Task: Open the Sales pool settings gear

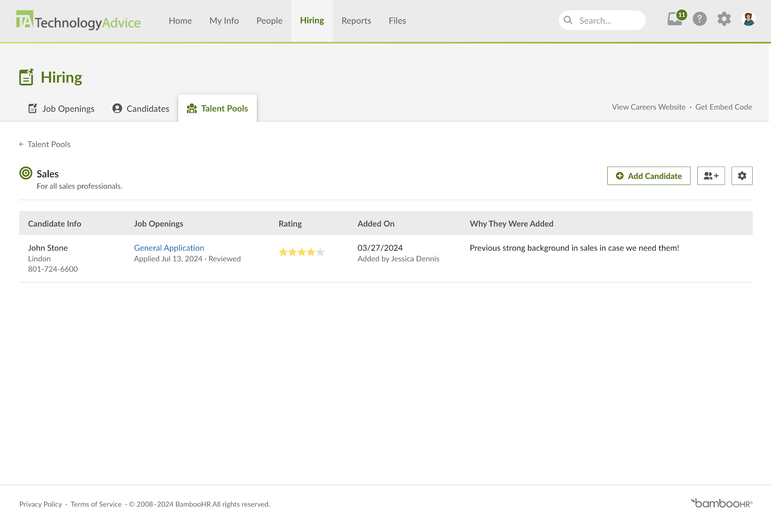Action: pos(742,176)
